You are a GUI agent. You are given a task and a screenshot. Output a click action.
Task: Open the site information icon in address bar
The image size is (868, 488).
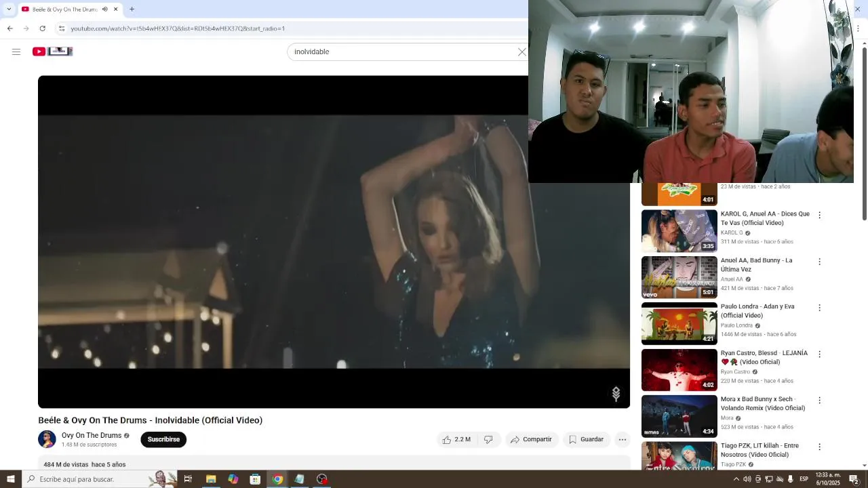point(62,28)
